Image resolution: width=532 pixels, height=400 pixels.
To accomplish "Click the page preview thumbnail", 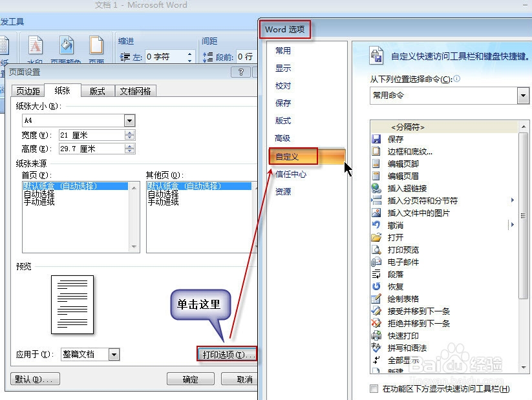I will pos(72,304).
